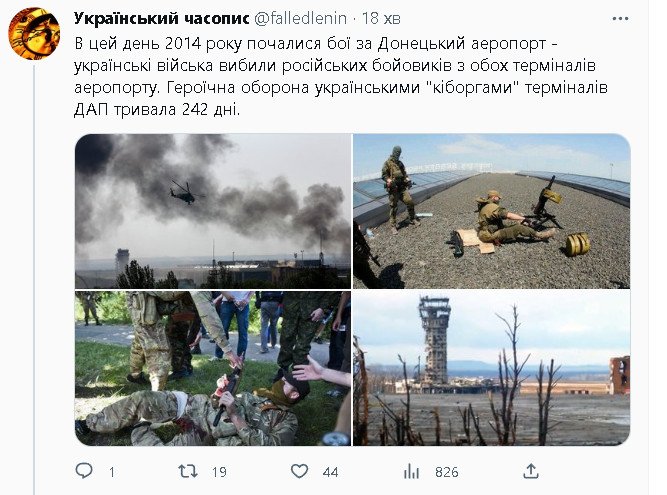Open the author's round profile avatar

(34, 33)
